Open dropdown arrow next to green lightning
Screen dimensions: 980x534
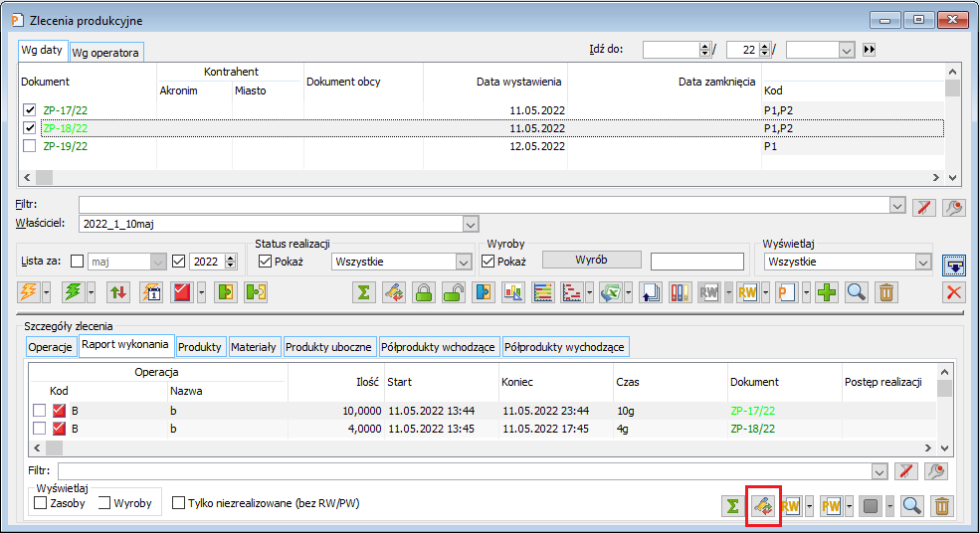92,292
